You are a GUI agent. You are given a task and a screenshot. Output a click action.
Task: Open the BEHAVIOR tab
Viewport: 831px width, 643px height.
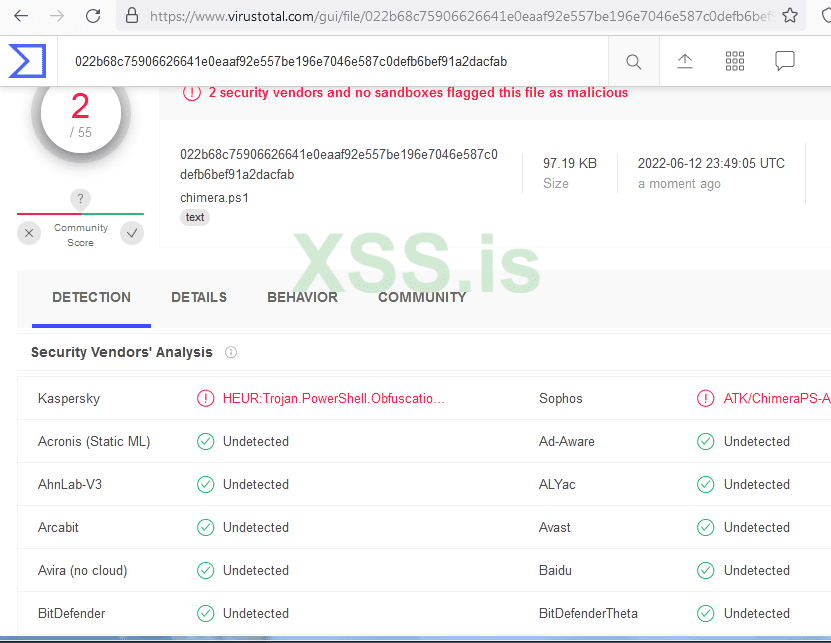click(302, 297)
